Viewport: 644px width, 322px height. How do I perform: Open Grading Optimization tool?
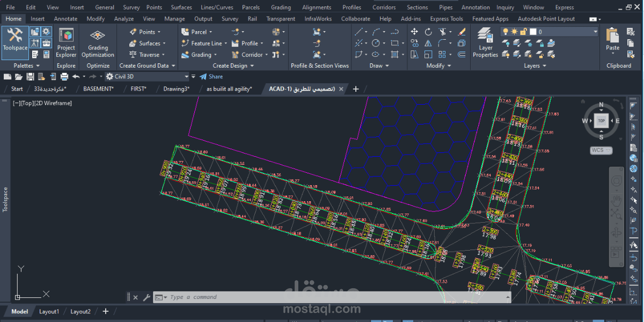click(98, 43)
